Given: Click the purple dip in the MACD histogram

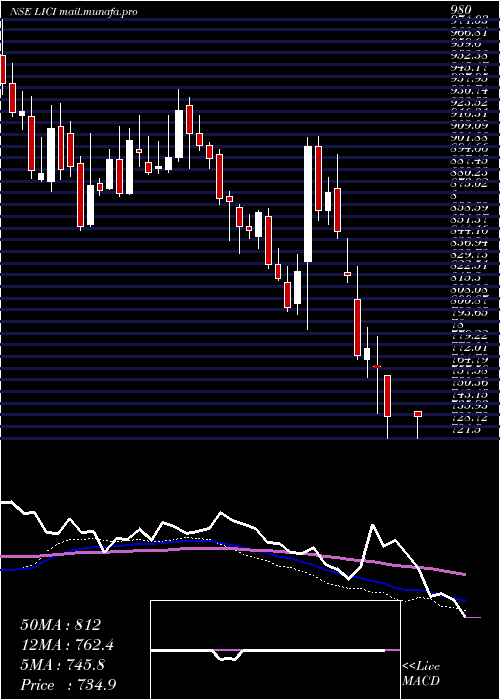Looking at the screenshot, I should 229,654.
